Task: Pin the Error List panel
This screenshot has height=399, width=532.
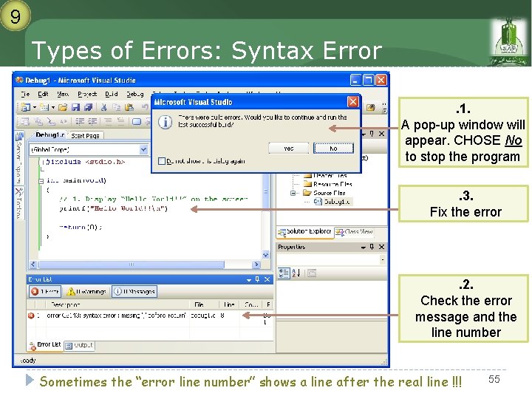Action: coord(258,279)
